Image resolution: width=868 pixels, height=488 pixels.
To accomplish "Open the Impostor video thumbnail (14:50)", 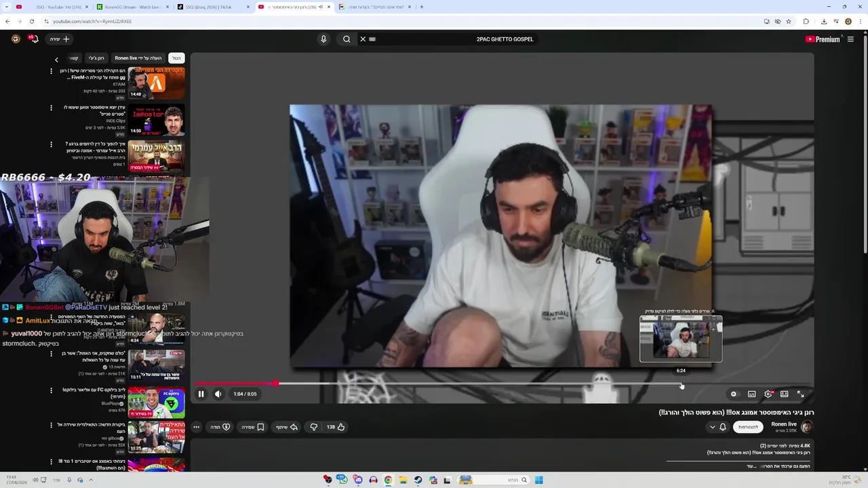I will [x=156, y=120].
